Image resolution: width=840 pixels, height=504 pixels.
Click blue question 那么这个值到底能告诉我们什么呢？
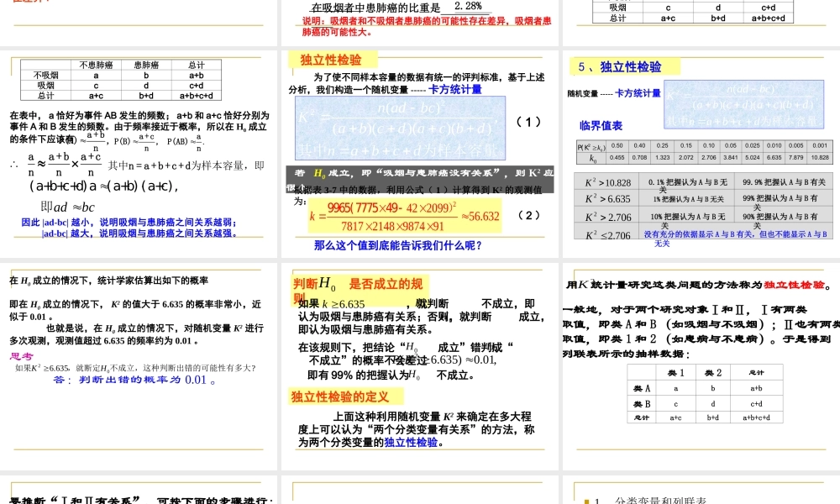pos(398,245)
